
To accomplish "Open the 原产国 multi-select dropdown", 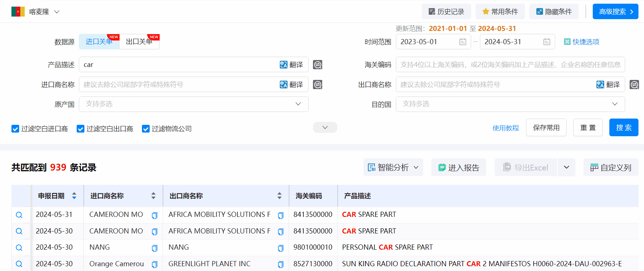I will point(194,104).
